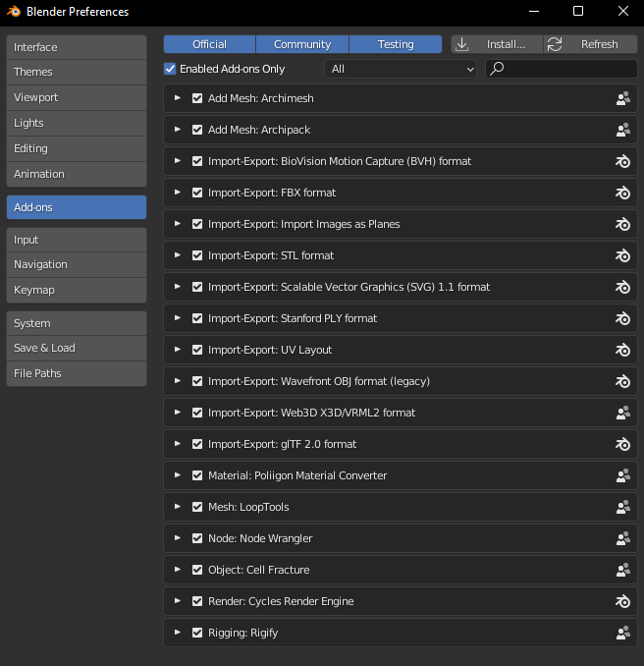644x666 pixels.
Task: Click the community icon on the Node Wrangler row
Action: coord(622,538)
